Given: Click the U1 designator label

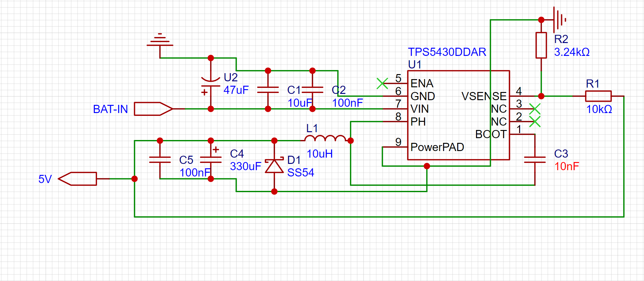Looking at the screenshot, I should pyautogui.click(x=415, y=65).
